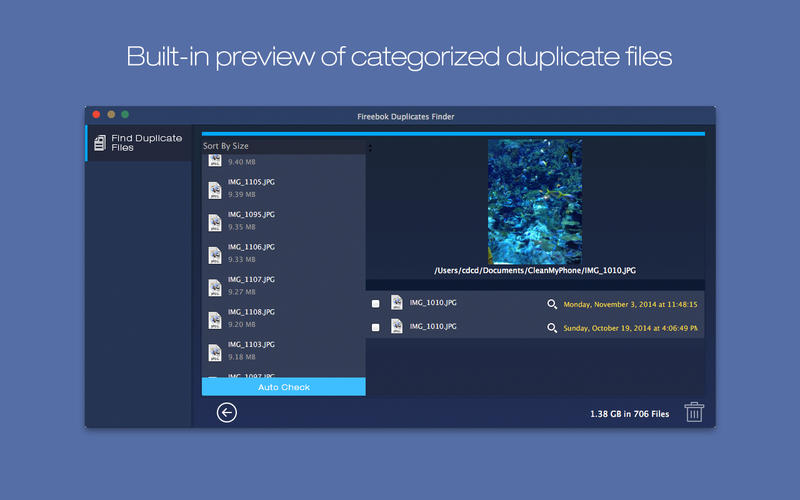800x500 pixels.
Task: Select IMG_1107.JPG in the file list
Action: 251,279
